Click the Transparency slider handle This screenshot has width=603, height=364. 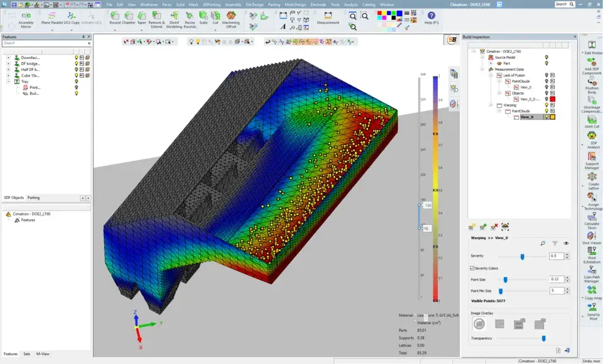click(543, 338)
